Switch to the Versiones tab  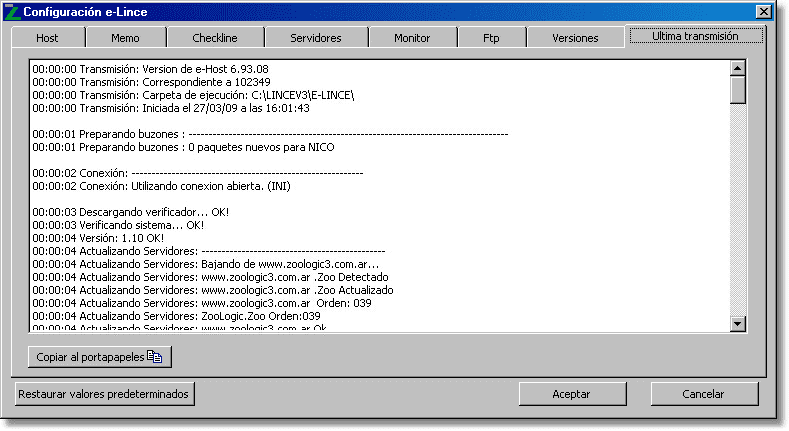click(575, 38)
